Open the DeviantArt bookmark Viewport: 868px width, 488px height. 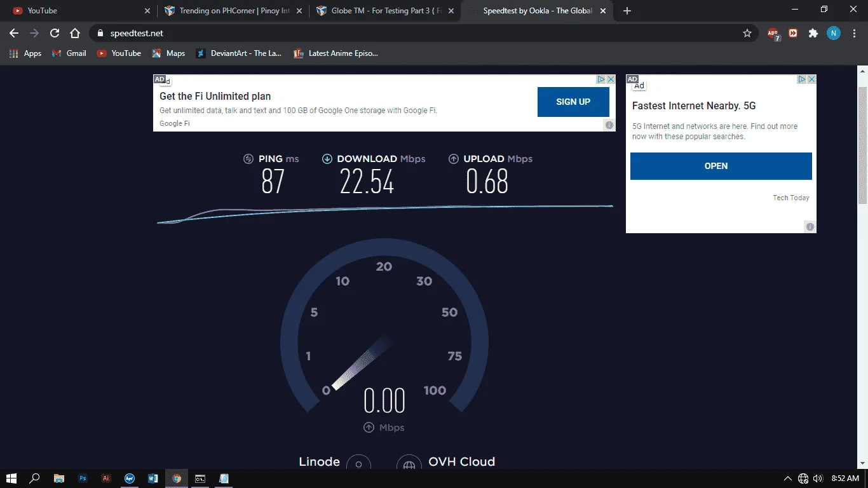click(238, 53)
